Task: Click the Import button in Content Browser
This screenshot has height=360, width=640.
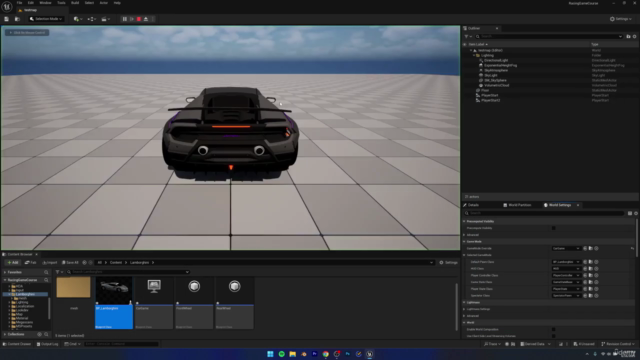Action: click(50, 262)
